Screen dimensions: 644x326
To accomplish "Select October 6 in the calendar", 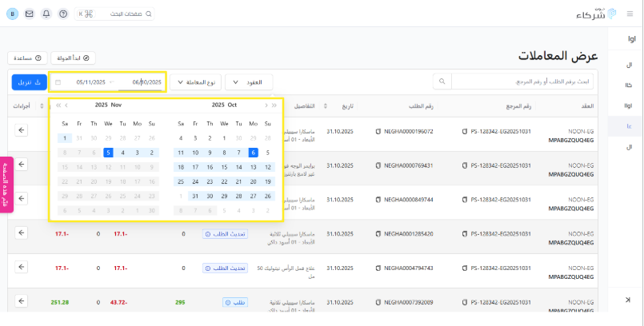I will pyautogui.click(x=253, y=153).
